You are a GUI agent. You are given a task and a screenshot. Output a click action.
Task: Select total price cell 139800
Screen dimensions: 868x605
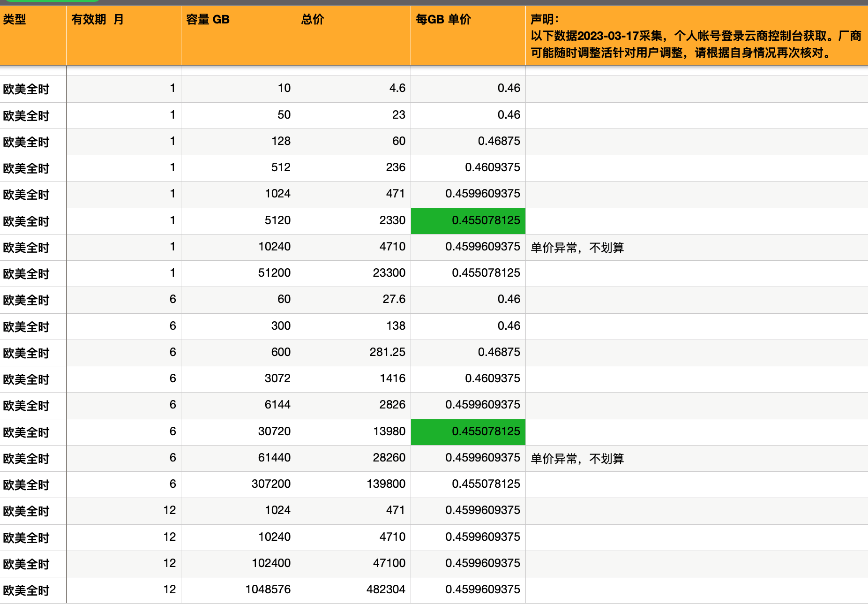pyautogui.click(x=353, y=484)
